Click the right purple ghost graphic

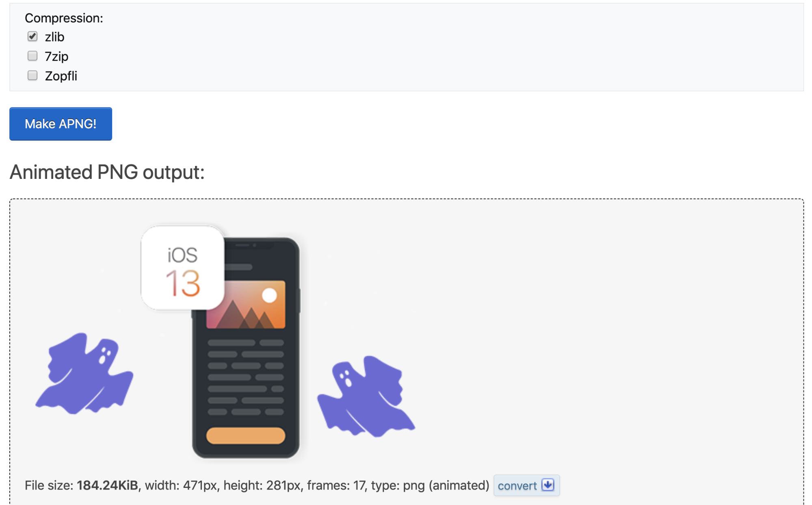click(366, 396)
